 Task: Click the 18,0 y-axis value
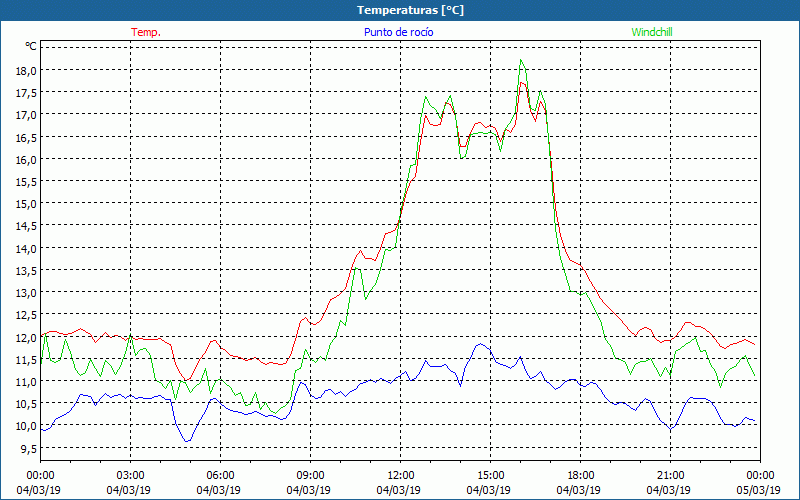click(26, 70)
